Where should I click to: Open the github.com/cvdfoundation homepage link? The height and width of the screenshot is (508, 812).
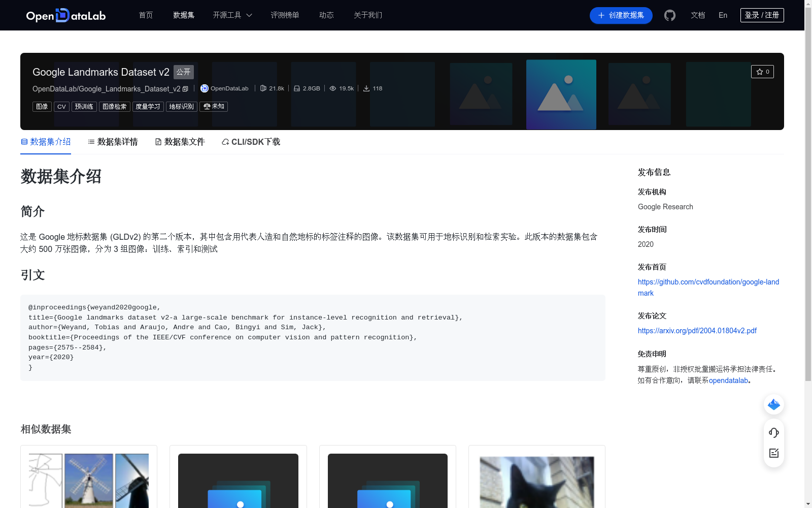pyautogui.click(x=708, y=288)
